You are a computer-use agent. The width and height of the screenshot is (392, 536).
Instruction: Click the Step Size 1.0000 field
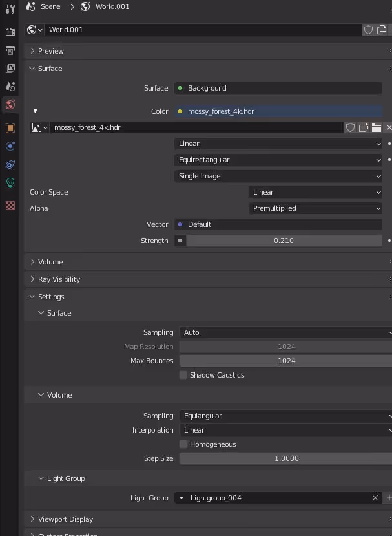click(286, 459)
